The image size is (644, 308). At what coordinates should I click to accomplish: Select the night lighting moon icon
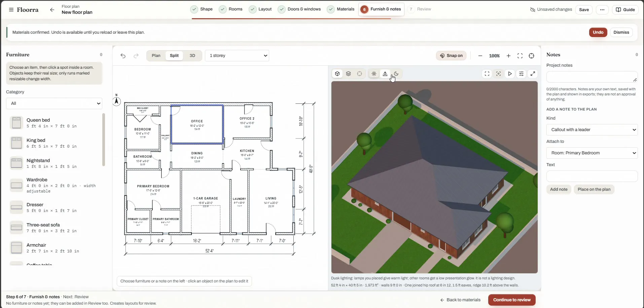pos(396,74)
